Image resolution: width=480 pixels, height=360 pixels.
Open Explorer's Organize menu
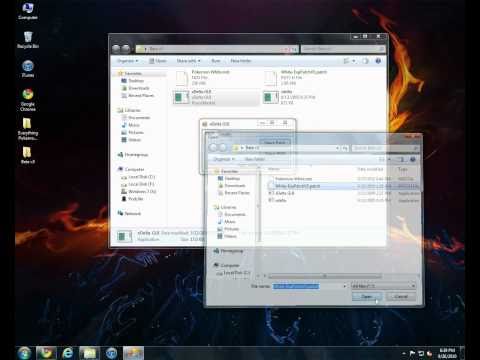127,61
